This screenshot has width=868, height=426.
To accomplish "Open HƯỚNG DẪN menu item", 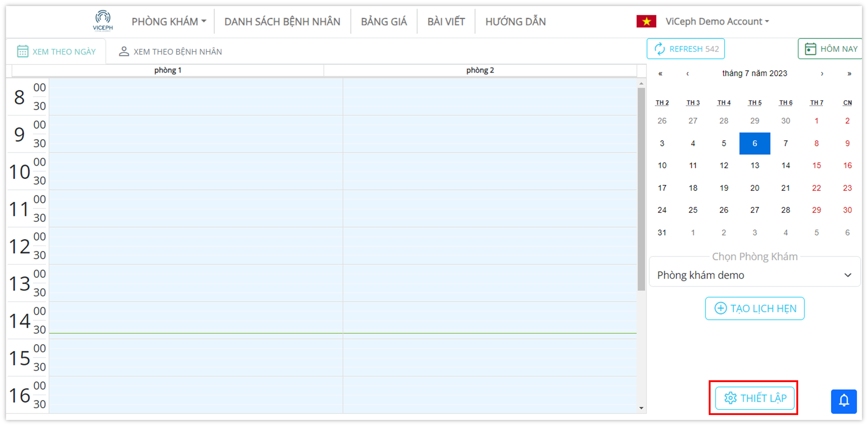I will coord(515,21).
